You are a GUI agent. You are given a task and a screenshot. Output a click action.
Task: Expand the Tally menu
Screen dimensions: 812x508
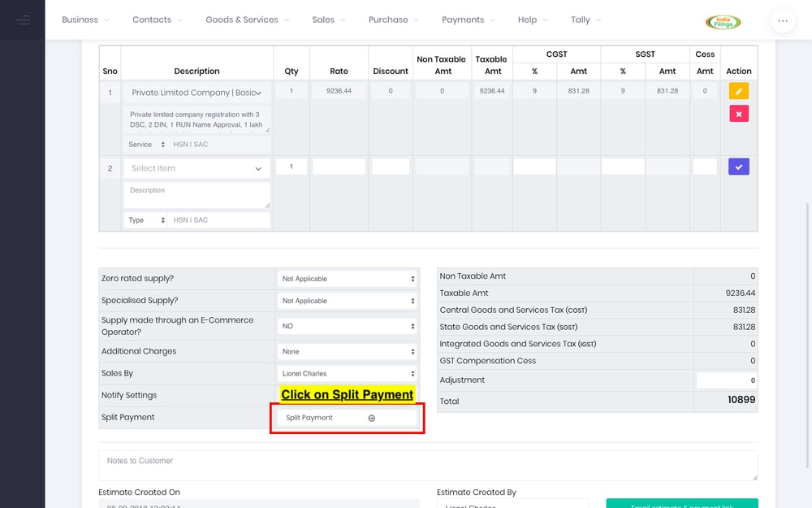coord(585,20)
